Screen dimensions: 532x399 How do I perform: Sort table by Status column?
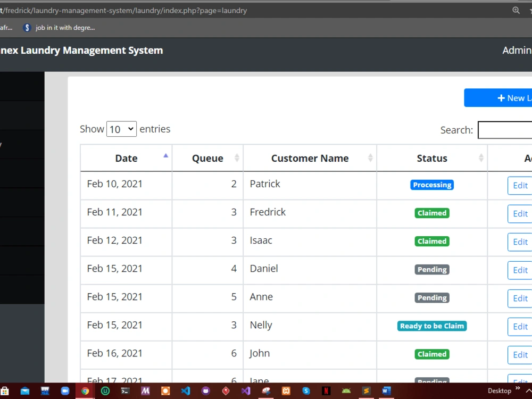432,158
